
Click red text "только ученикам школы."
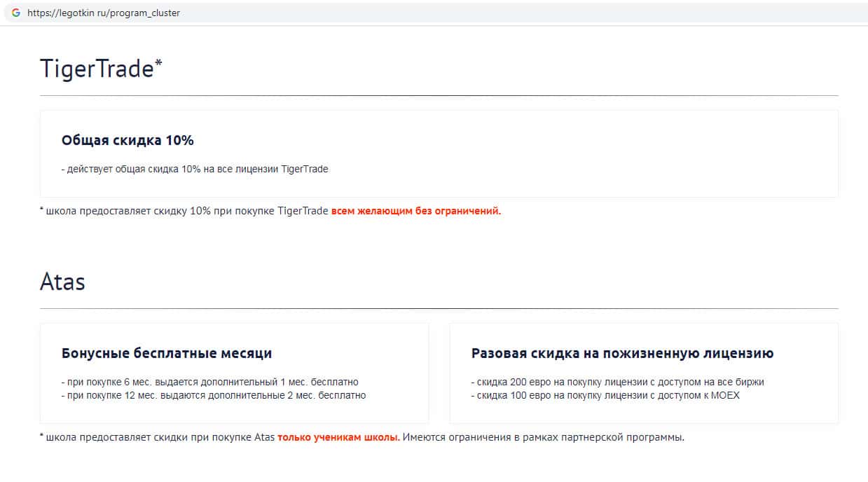click(338, 437)
